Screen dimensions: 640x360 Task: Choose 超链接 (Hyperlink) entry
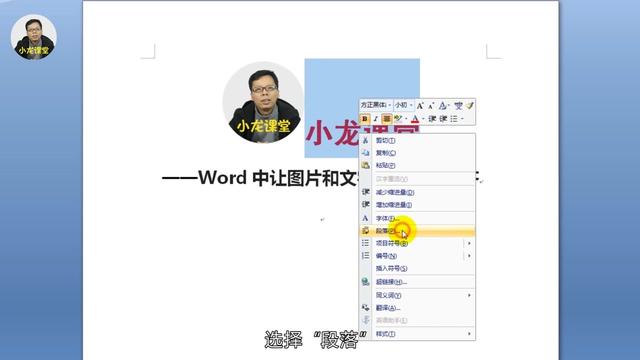[417, 282]
